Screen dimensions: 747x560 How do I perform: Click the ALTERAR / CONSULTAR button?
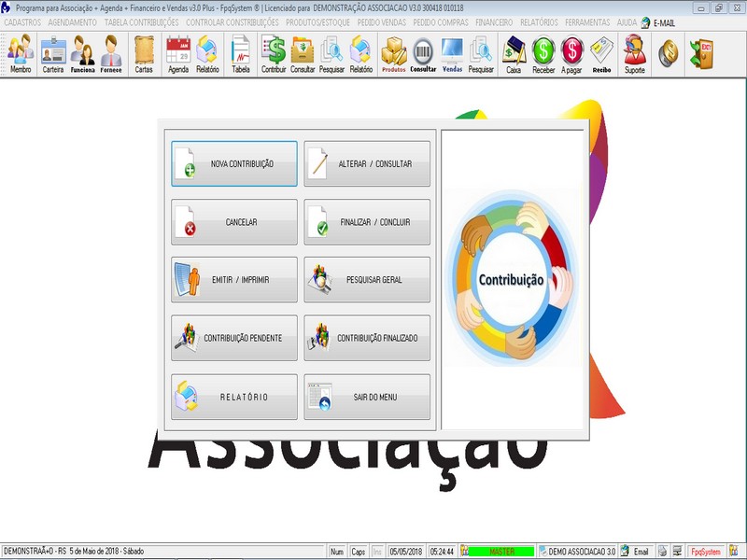(367, 163)
